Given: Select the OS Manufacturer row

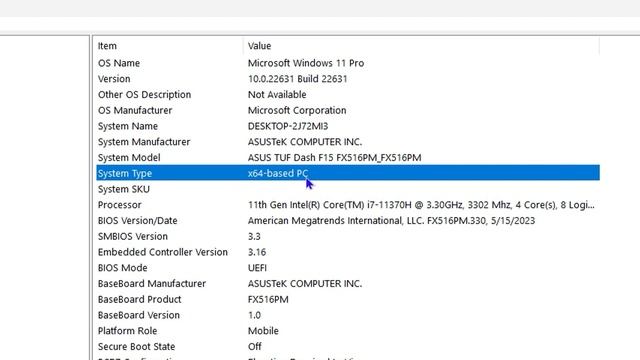Looking at the screenshot, I should 348,110.
